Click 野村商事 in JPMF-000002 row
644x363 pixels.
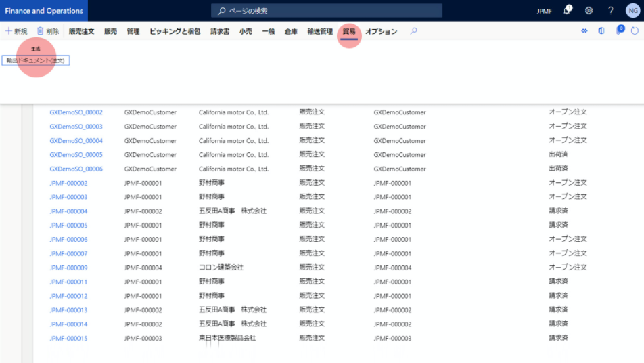click(212, 183)
